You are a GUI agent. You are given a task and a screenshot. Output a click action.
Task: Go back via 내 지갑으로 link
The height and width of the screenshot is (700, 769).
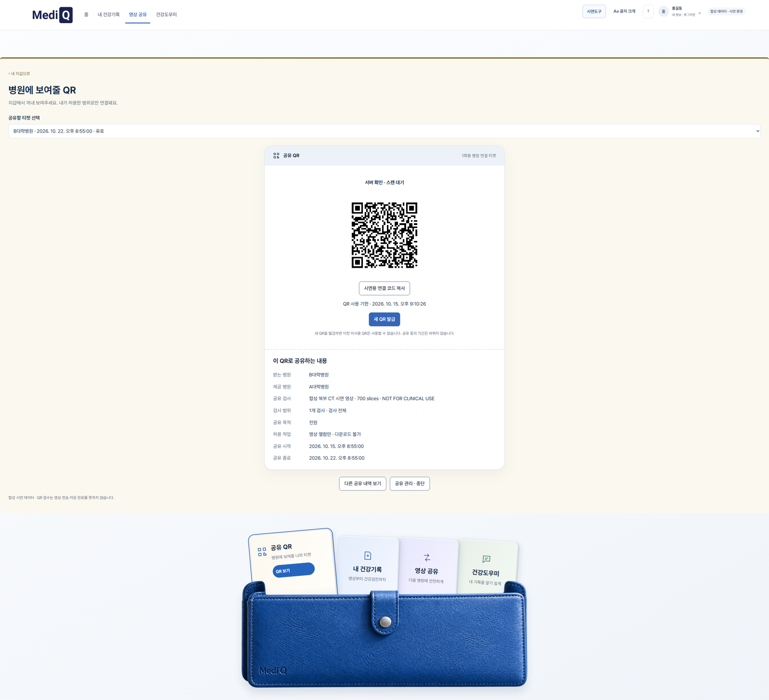pyautogui.click(x=19, y=74)
